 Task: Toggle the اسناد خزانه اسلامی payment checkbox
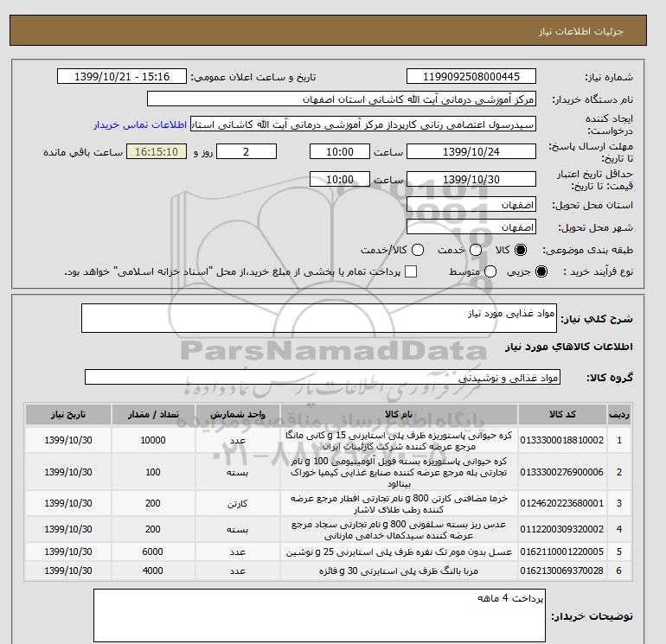[x=411, y=271]
